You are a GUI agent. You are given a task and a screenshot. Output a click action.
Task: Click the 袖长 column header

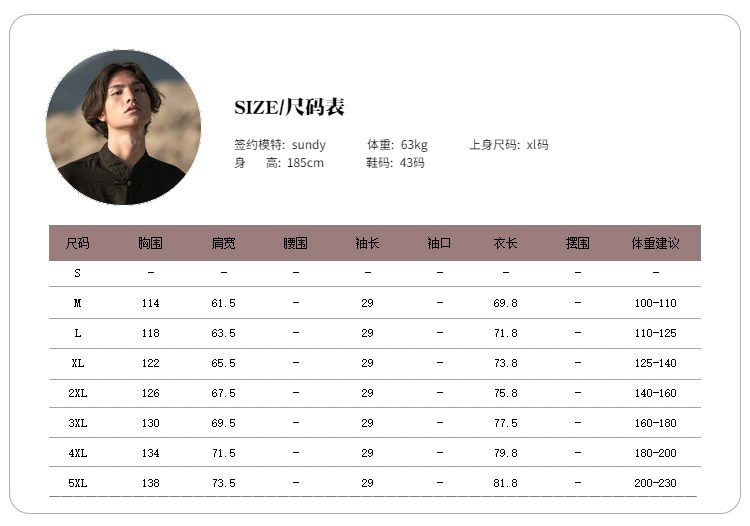pos(367,243)
